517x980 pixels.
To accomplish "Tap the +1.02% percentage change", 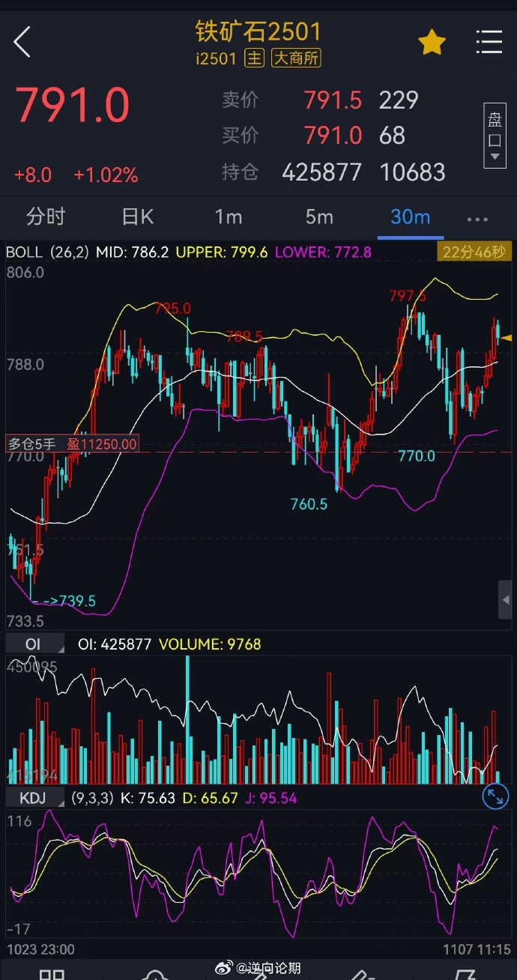I will pyautogui.click(x=106, y=175).
